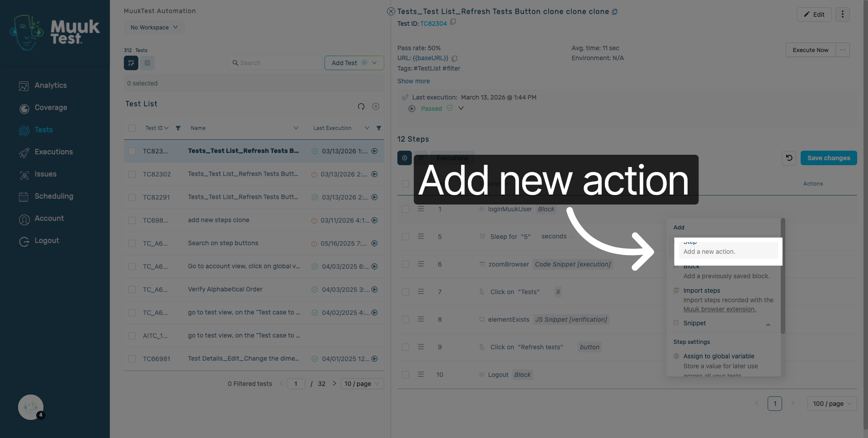This screenshot has width=868, height=438.
Task: Close the Test List filter
Action: click(x=376, y=106)
